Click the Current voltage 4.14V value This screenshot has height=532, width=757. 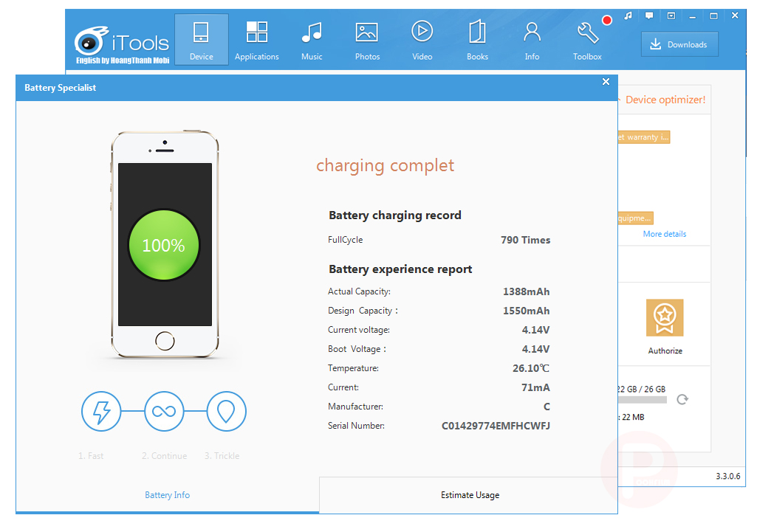tap(535, 330)
